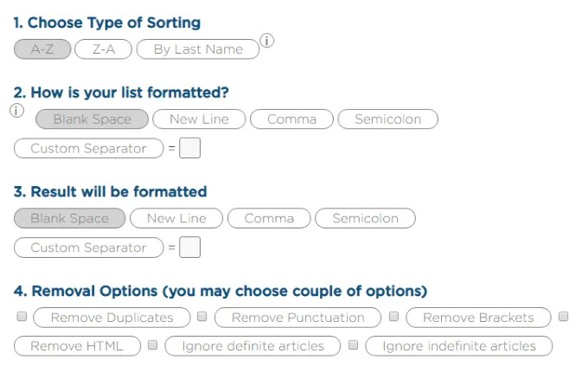Click the info icon beside By Last Name
This screenshot has width=588, height=379.
pyautogui.click(x=267, y=41)
